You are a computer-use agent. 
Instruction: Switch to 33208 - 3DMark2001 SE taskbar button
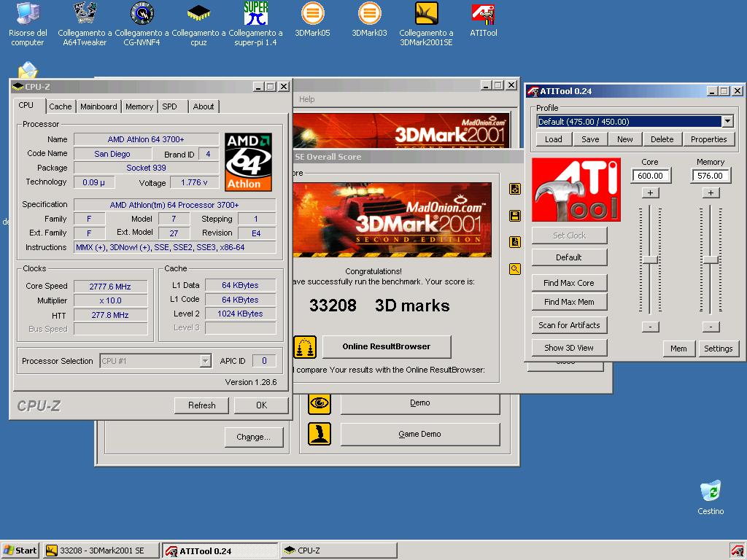tap(101, 551)
